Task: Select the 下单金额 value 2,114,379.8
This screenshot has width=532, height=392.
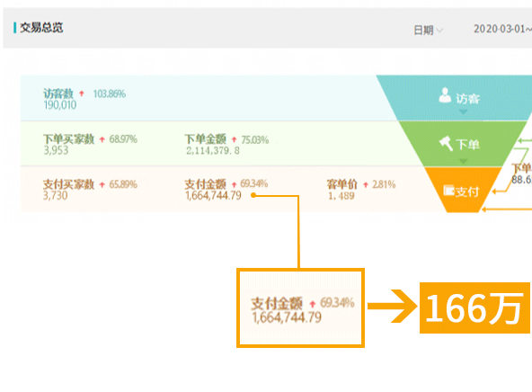Action: (213, 151)
